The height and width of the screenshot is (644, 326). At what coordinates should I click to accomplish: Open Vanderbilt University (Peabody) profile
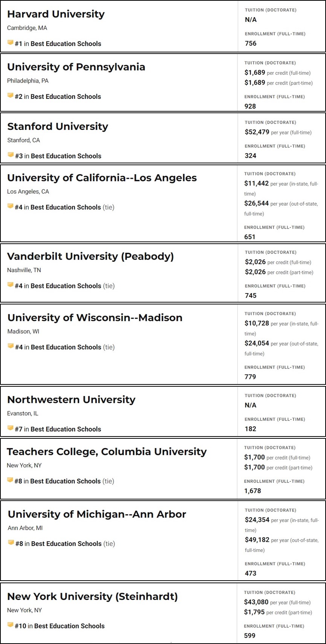click(x=90, y=256)
